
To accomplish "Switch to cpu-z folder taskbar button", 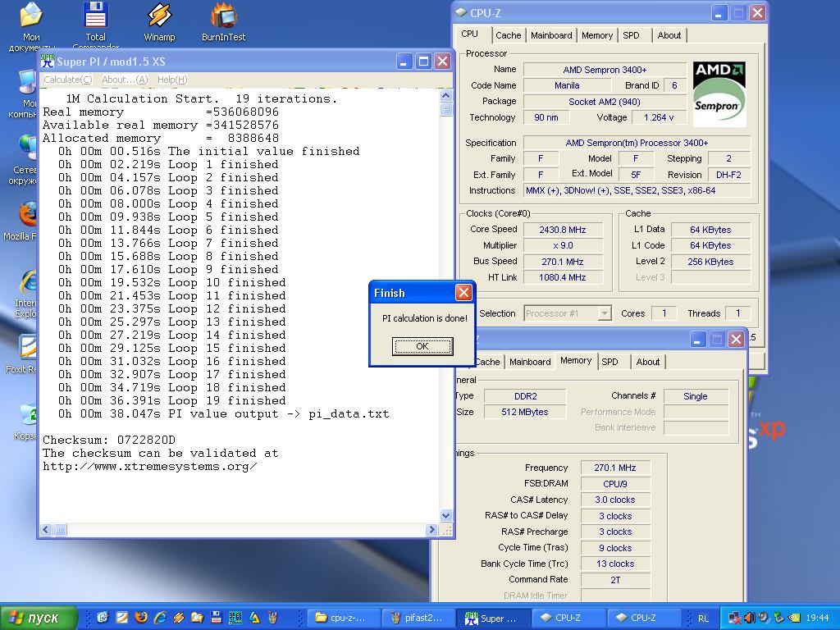I will pyautogui.click(x=345, y=618).
